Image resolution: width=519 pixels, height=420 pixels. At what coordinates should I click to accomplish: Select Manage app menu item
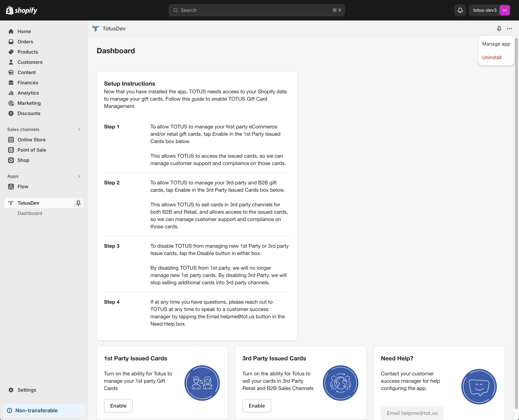(496, 44)
